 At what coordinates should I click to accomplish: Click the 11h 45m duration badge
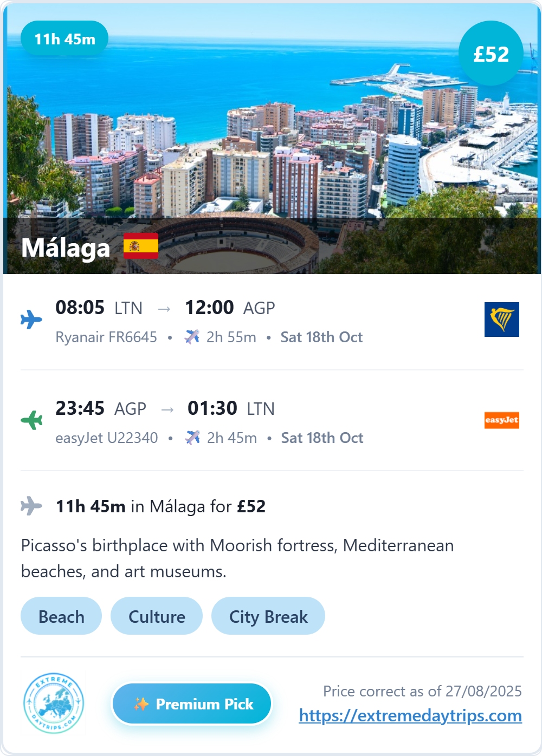tap(64, 39)
